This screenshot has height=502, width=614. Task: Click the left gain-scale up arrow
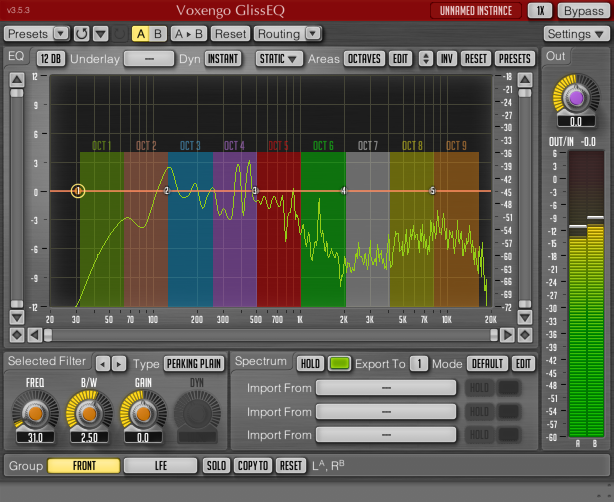16,80
